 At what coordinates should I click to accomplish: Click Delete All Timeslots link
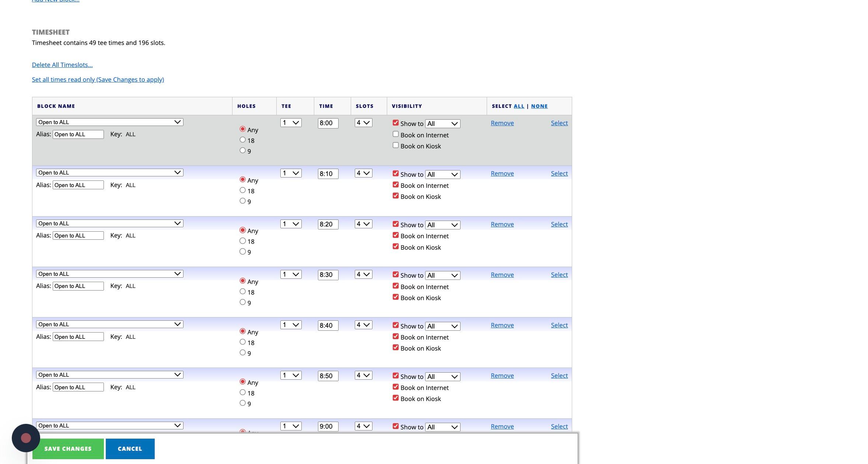(62, 65)
